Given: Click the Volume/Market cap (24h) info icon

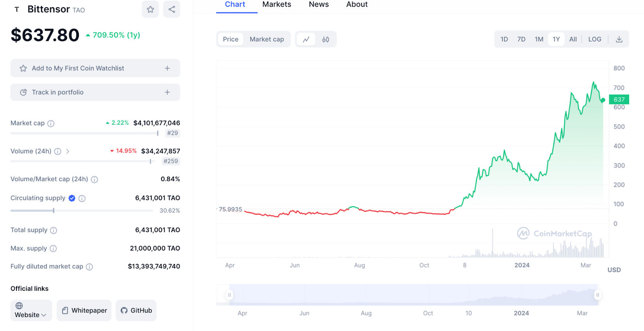Looking at the screenshot, I should (x=94, y=179).
